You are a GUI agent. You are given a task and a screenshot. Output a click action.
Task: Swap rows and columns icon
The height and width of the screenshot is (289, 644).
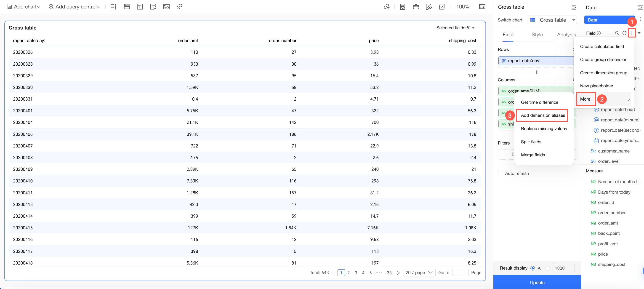537,72
